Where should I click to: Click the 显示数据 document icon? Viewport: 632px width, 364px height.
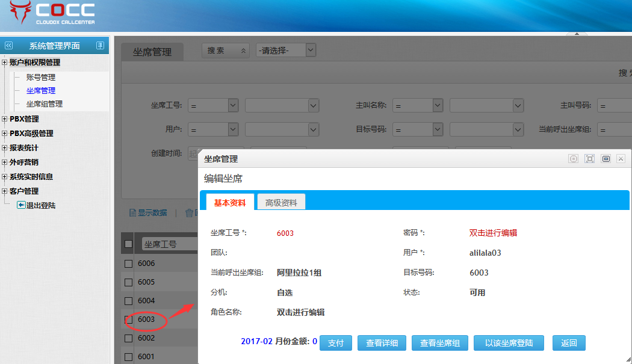(132, 213)
